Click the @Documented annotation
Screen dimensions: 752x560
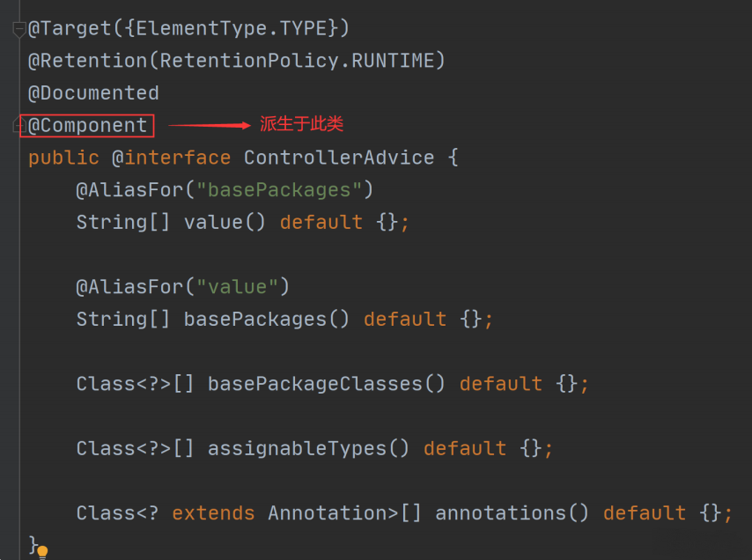click(93, 93)
